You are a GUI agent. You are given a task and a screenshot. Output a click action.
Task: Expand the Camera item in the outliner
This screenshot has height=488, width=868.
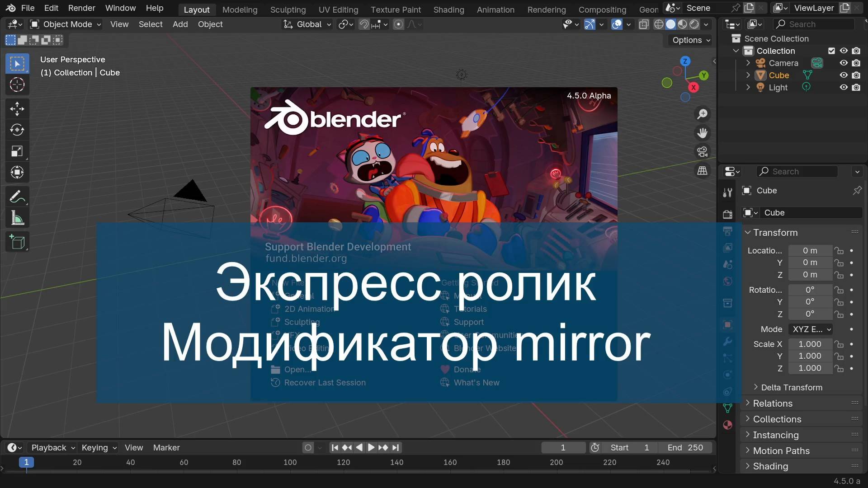point(748,63)
